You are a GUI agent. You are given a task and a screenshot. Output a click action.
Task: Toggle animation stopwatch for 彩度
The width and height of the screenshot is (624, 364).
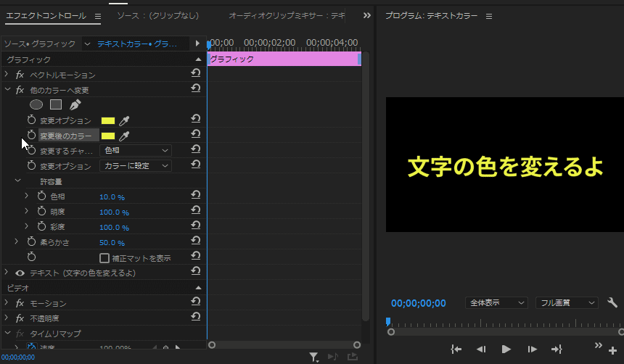[42, 226]
